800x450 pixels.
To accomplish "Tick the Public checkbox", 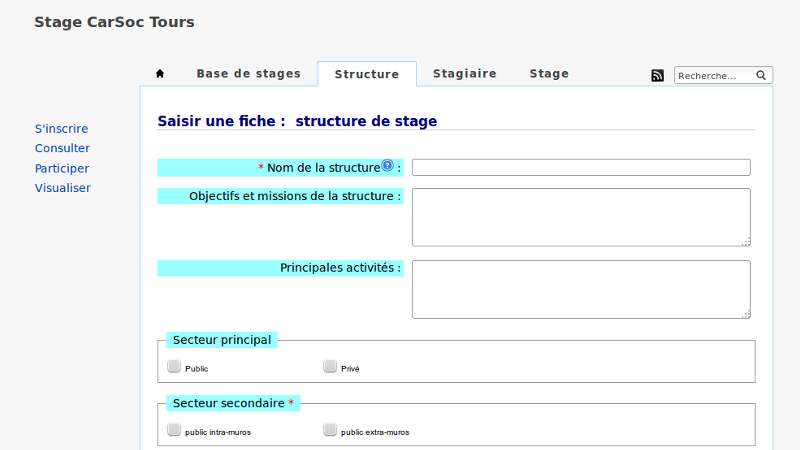I will pyautogui.click(x=174, y=366).
